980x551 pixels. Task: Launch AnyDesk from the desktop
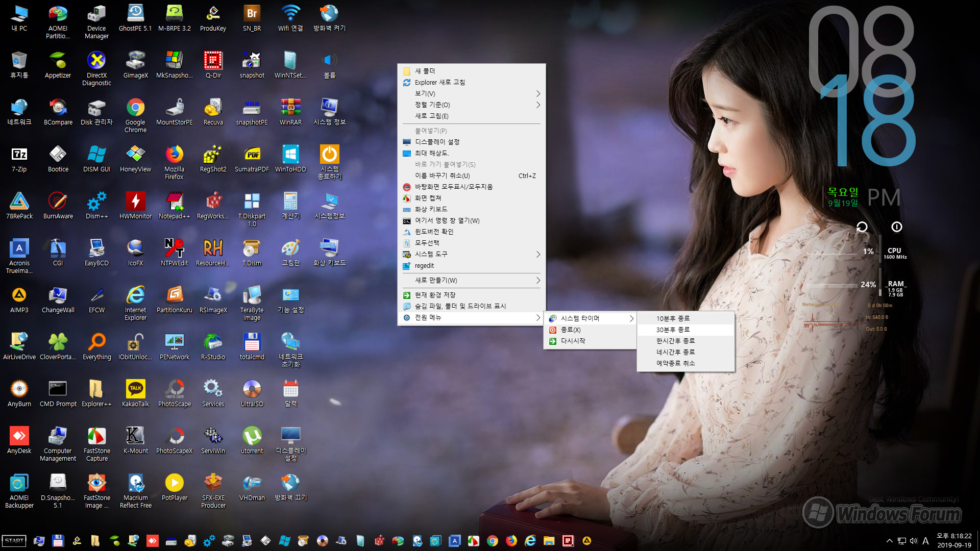pyautogui.click(x=19, y=440)
